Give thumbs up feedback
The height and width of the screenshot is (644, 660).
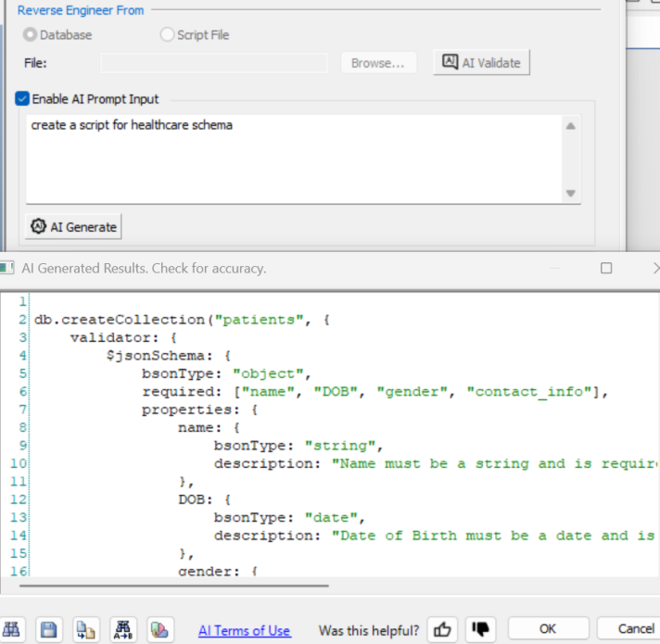(442, 630)
